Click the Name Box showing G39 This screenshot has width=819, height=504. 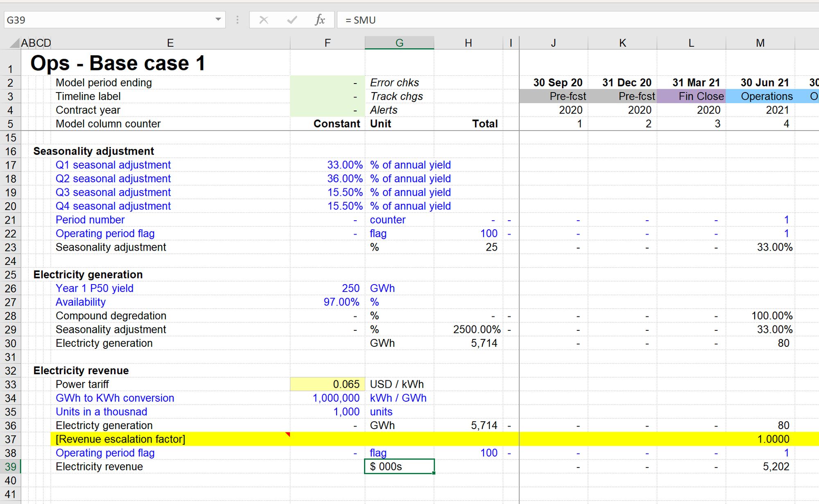click(x=106, y=20)
